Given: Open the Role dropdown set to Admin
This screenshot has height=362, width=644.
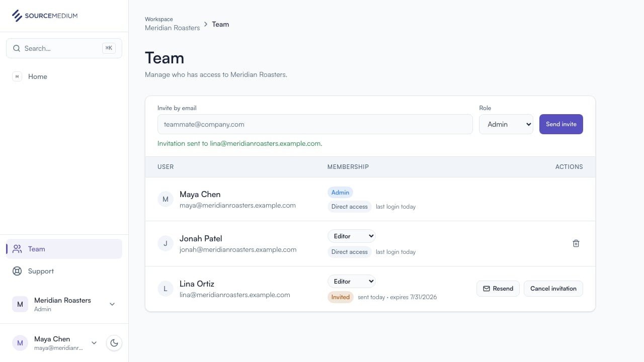Looking at the screenshot, I should click(x=506, y=124).
